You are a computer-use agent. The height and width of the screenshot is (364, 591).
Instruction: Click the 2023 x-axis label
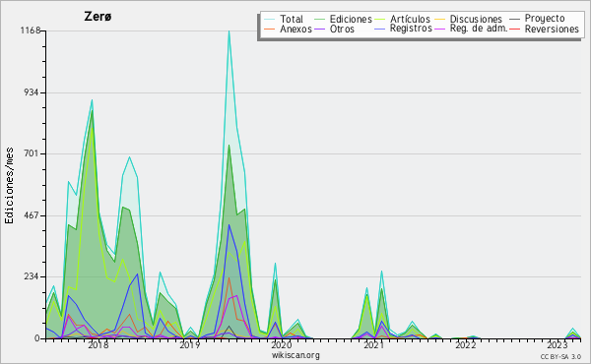pyautogui.click(x=558, y=345)
